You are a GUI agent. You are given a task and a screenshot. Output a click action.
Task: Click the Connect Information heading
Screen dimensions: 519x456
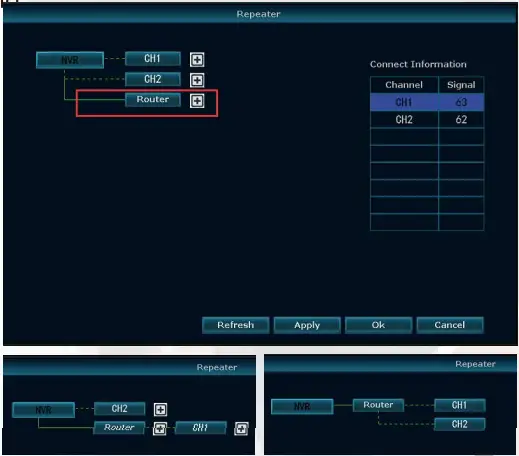[418, 64]
